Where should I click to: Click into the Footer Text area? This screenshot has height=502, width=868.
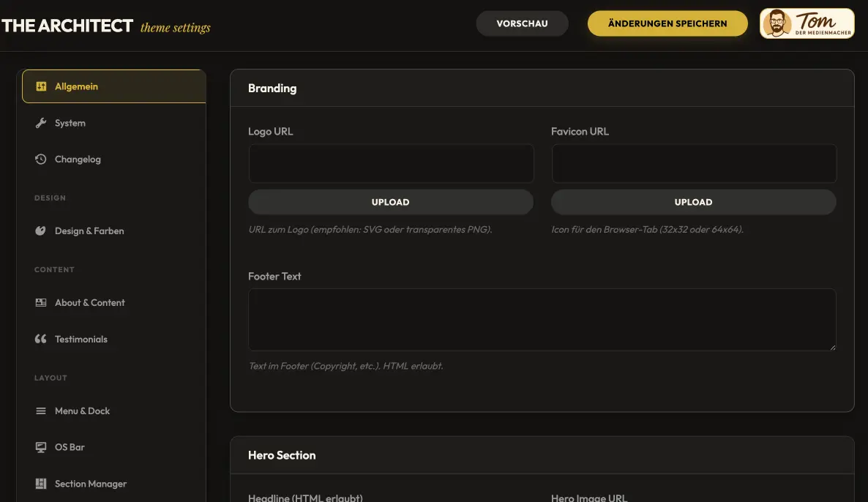point(542,320)
